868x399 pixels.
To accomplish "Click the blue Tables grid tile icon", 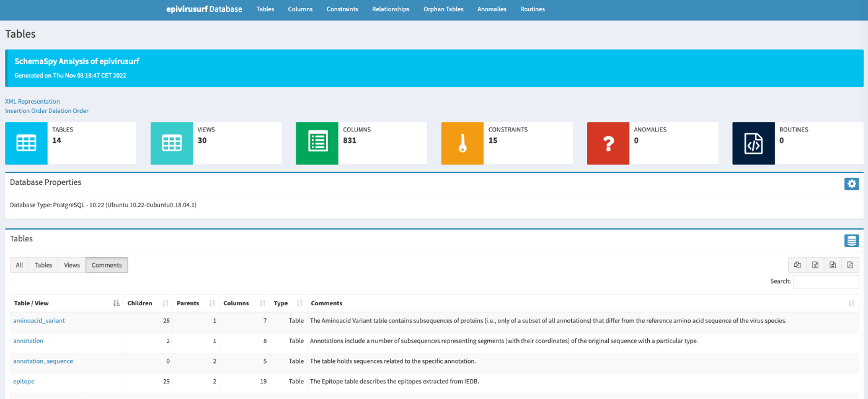I will [26, 143].
